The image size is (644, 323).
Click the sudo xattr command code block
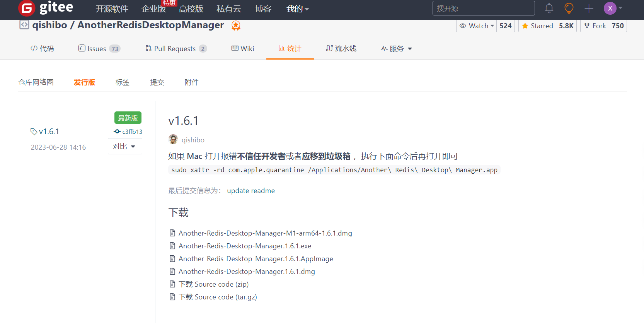[x=334, y=170]
